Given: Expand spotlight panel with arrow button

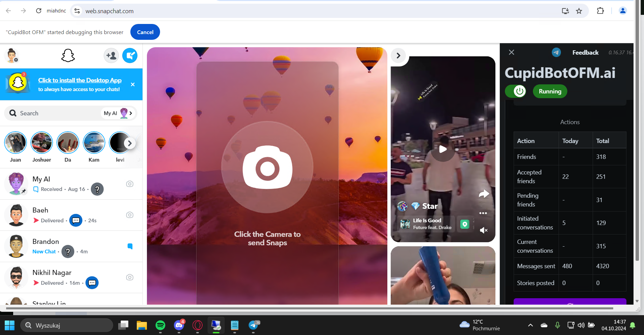Looking at the screenshot, I should pyautogui.click(x=398, y=56).
